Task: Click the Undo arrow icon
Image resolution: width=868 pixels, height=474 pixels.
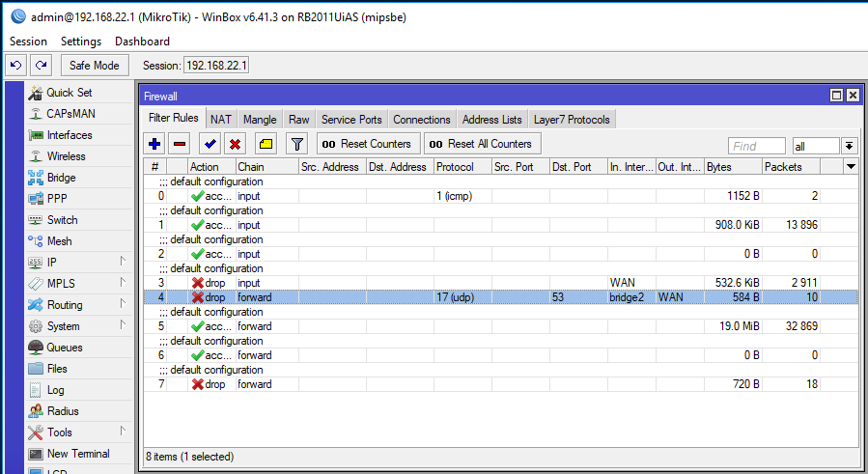Action: (x=15, y=65)
